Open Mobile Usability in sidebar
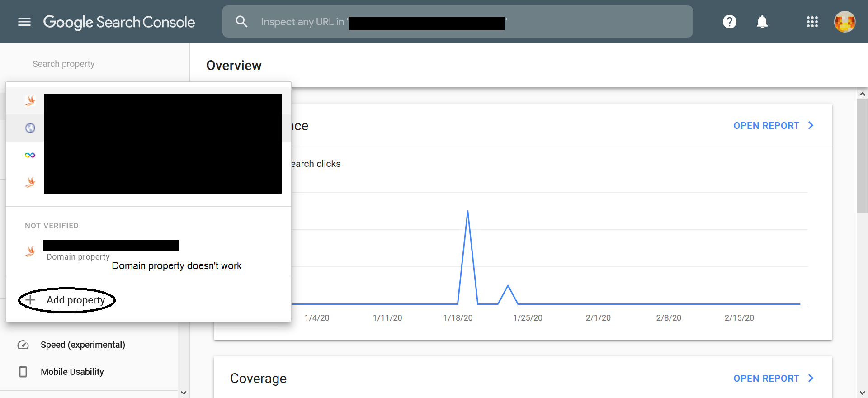Screen dimensions: 868x398 click(72, 372)
